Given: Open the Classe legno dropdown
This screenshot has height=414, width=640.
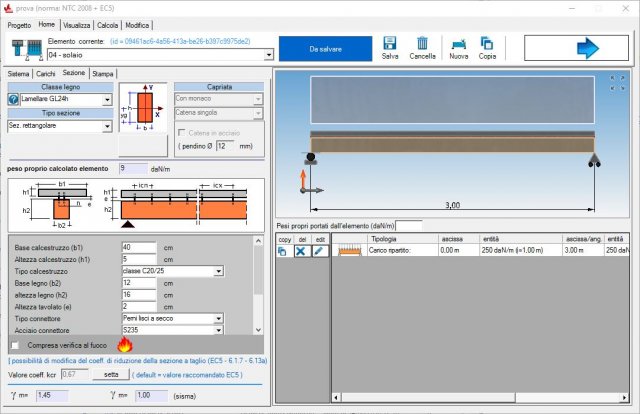Looking at the screenshot, I should [107, 100].
